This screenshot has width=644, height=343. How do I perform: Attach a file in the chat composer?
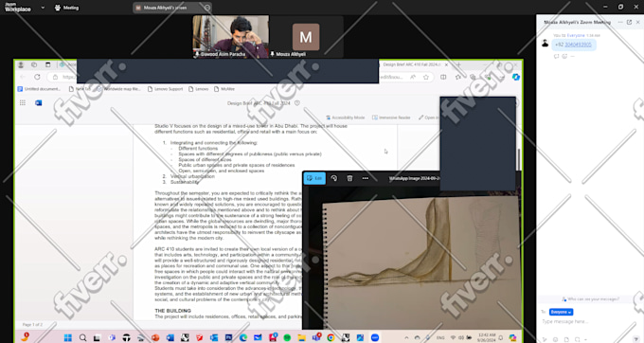coord(566,339)
